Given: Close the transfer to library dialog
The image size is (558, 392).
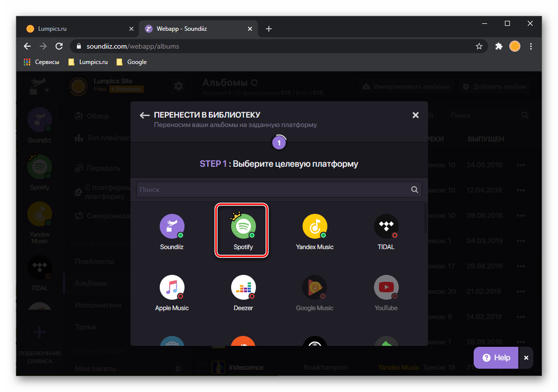Looking at the screenshot, I should click(x=416, y=115).
